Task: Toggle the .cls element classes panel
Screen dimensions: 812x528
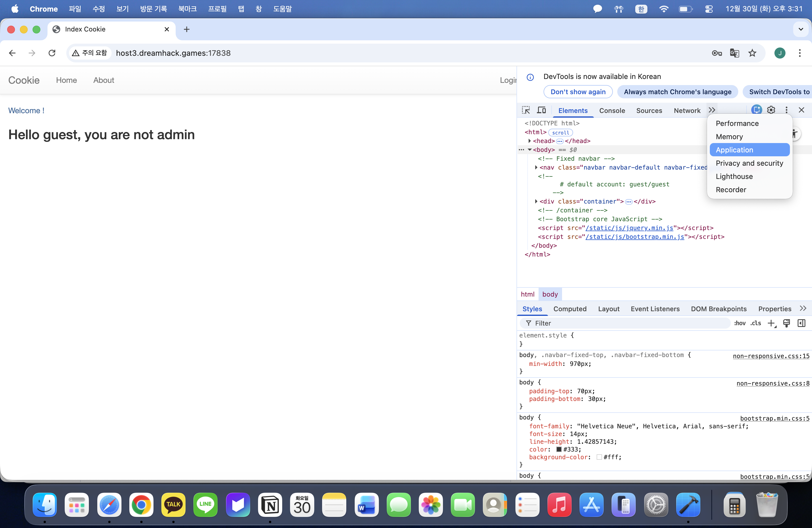Action: (x=756, y=323)
